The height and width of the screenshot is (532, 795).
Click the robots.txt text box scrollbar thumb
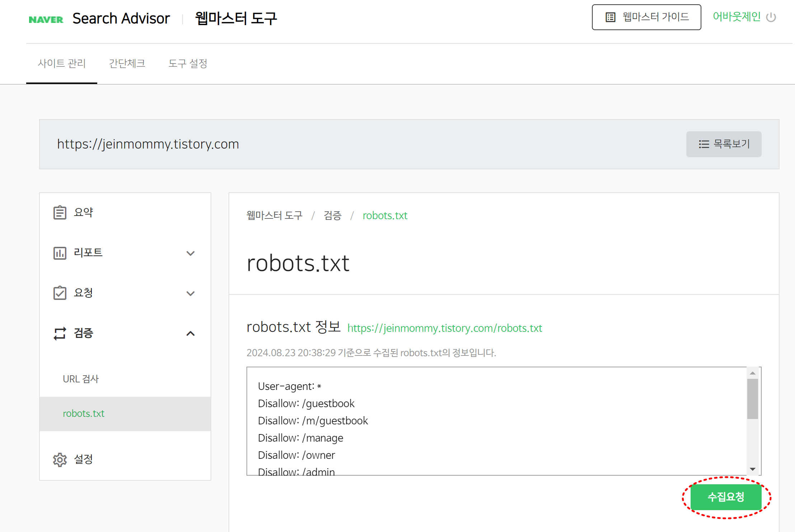point(752,398)
